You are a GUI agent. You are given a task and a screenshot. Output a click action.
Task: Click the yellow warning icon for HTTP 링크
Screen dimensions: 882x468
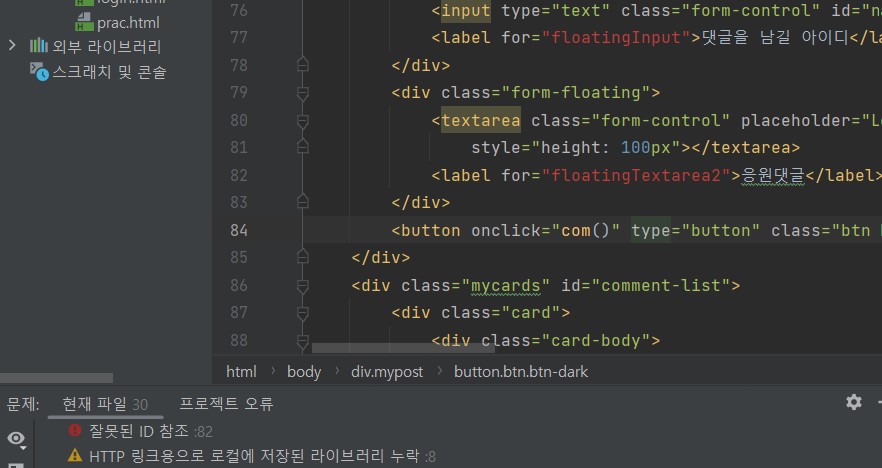(75, 454)
